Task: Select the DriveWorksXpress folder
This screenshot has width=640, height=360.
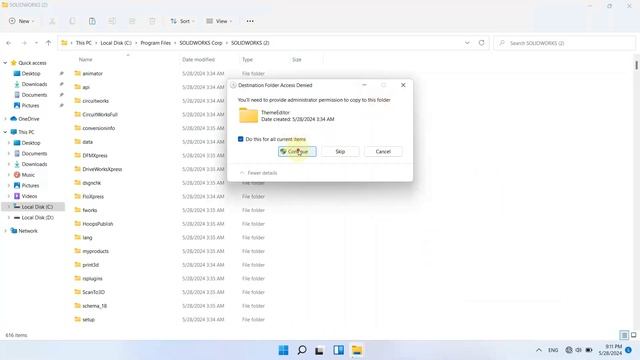Action: 102,169
